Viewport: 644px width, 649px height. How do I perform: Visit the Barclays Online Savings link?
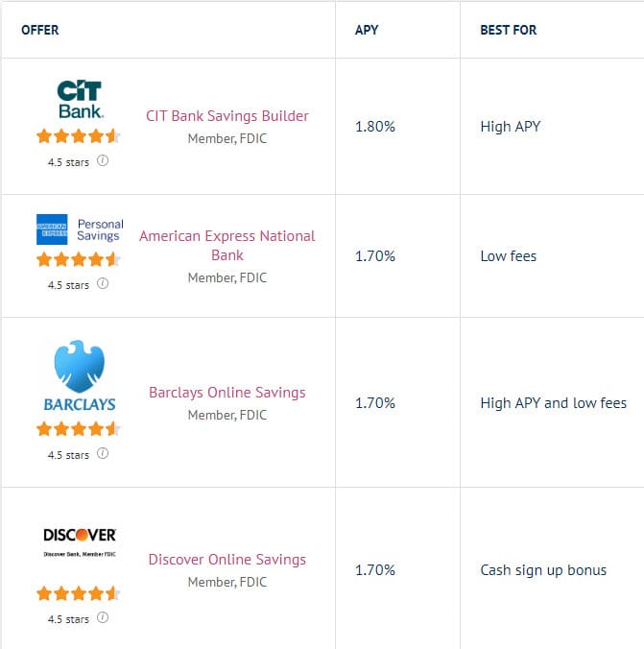click(227, 393)
